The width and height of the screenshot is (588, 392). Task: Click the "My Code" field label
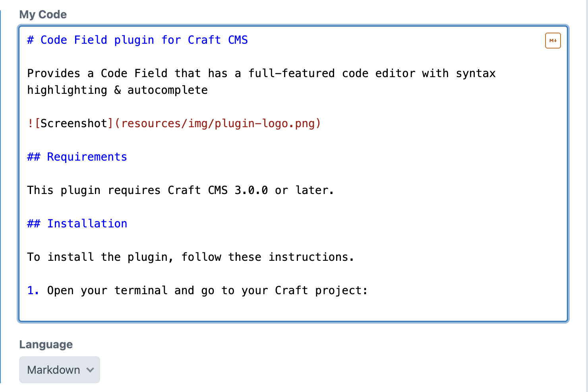click(43, 15)
